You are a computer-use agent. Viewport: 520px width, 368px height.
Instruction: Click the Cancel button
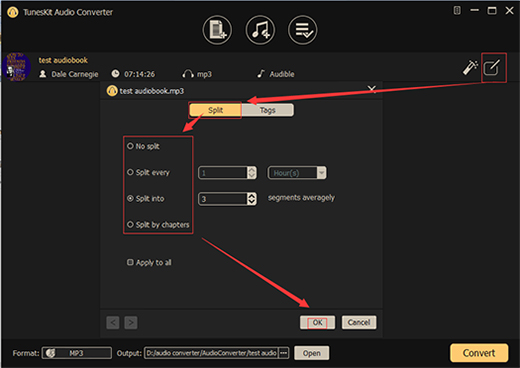click(x=359, y=322)
